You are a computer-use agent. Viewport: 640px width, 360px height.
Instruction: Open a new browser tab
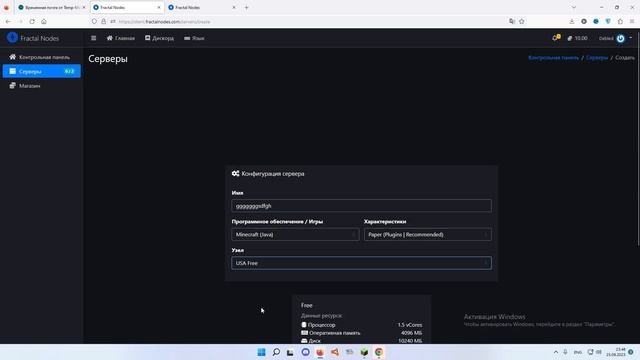pos(247,7)
